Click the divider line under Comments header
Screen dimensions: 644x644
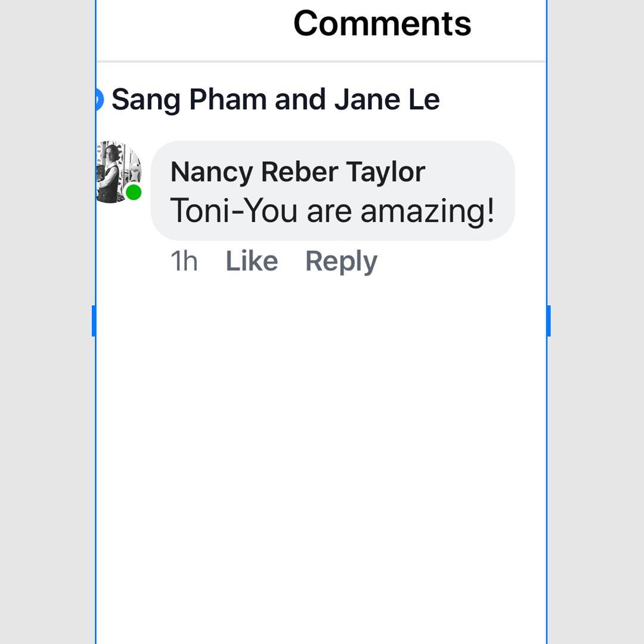point(322,61)
